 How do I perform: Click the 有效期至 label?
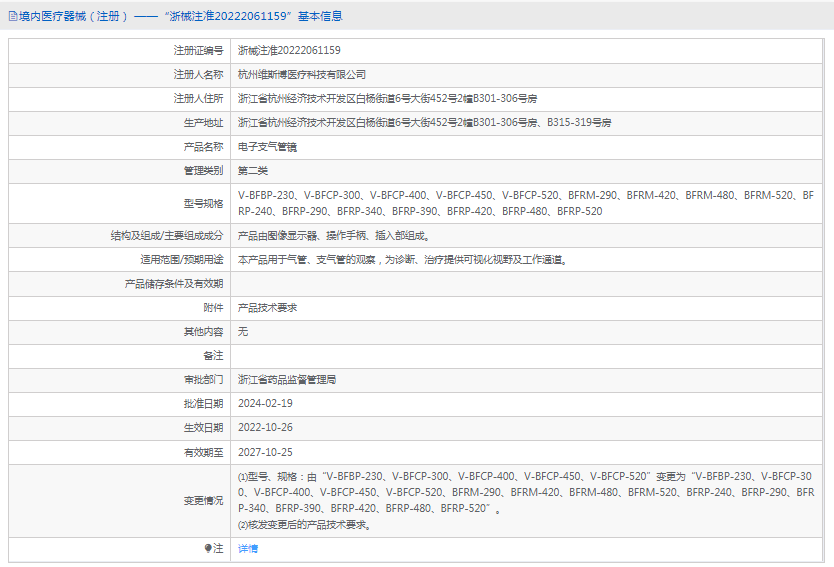click(203, 452)
